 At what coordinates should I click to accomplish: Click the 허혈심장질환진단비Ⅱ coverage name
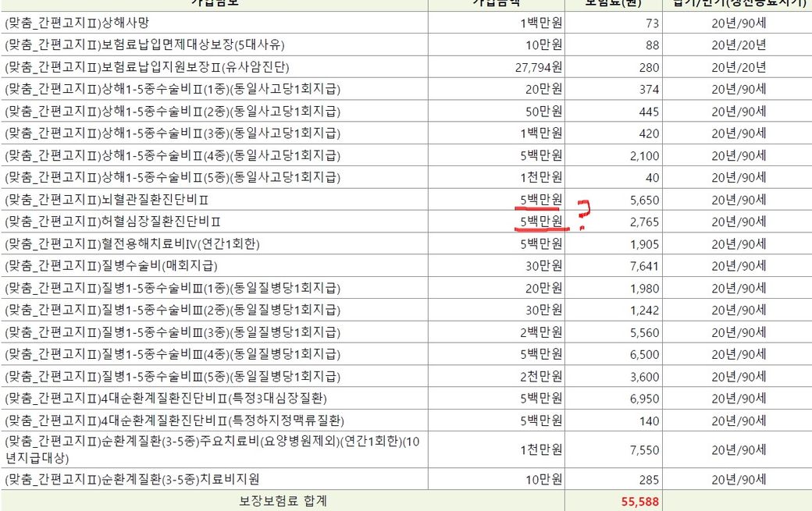click(112, 222)
